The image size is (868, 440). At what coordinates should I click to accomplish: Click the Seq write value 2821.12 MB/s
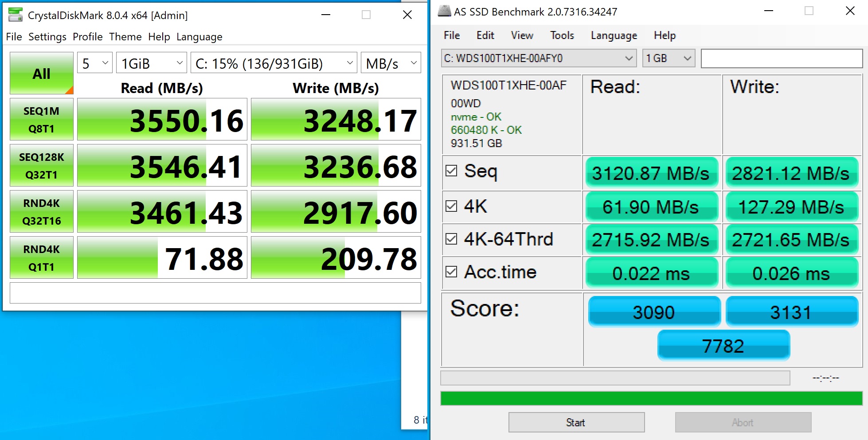click(x=791, y=172)
